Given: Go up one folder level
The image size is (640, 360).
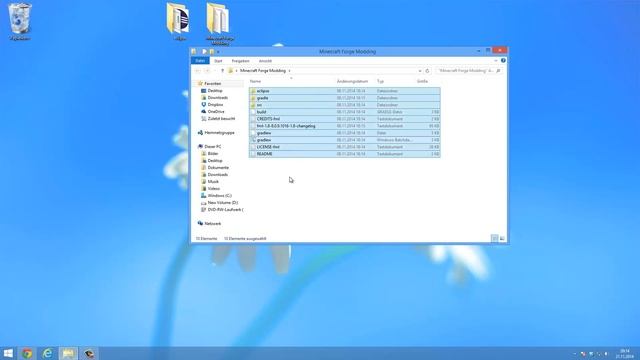Looking at the screenshot, I should [x=222, y=71].
